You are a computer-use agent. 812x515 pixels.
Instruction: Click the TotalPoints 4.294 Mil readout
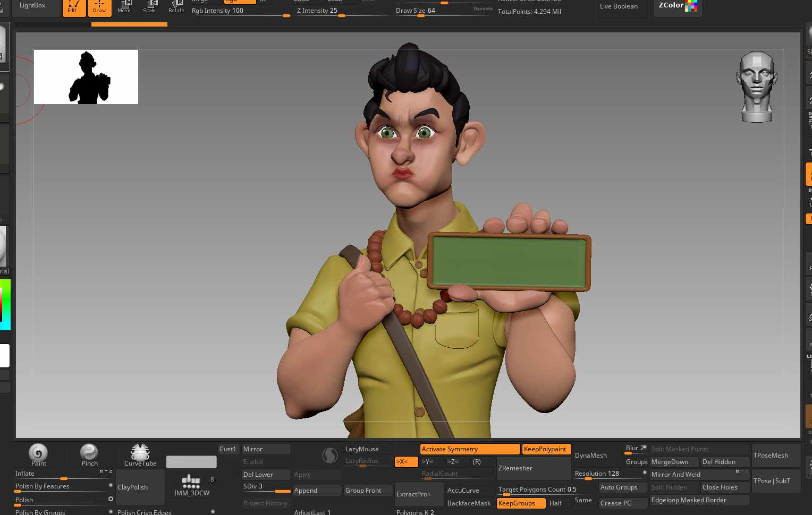tap(529, 11)
